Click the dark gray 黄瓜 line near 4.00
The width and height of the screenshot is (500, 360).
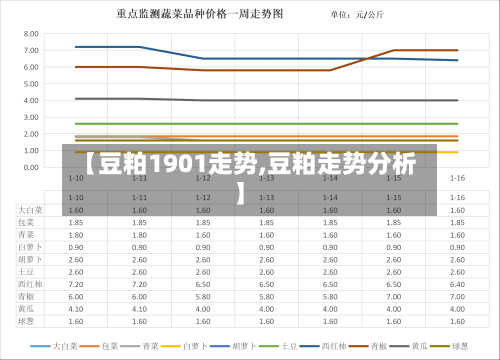coord(267,100)
